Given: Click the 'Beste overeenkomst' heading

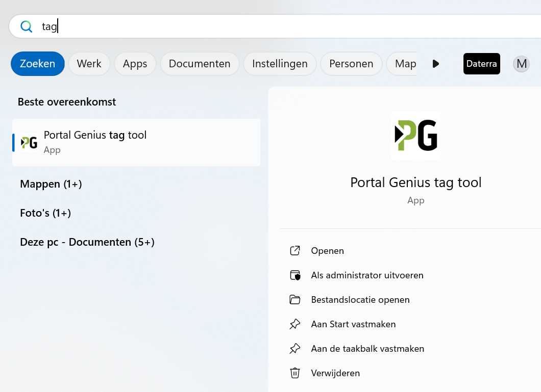Looking at the screenshot, I should [x=67, y=102].
